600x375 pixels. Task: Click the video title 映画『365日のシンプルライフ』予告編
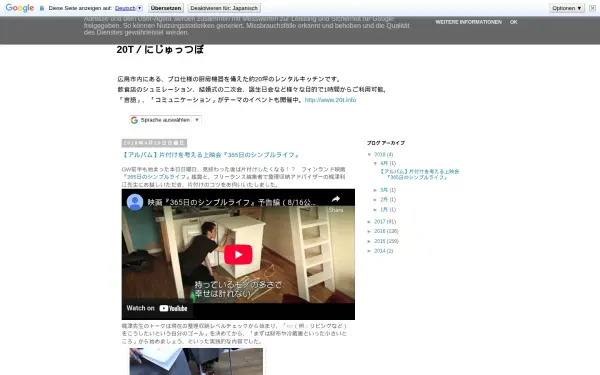232,202
